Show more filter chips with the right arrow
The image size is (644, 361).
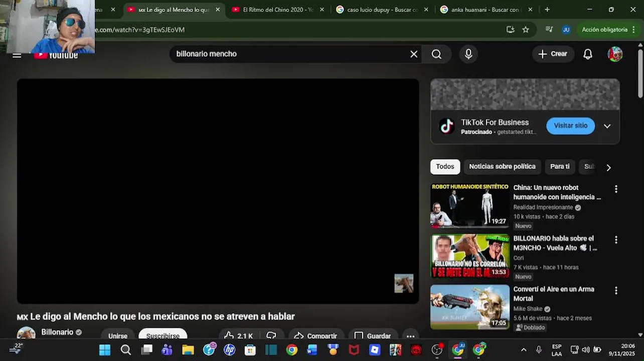[608, 167]
